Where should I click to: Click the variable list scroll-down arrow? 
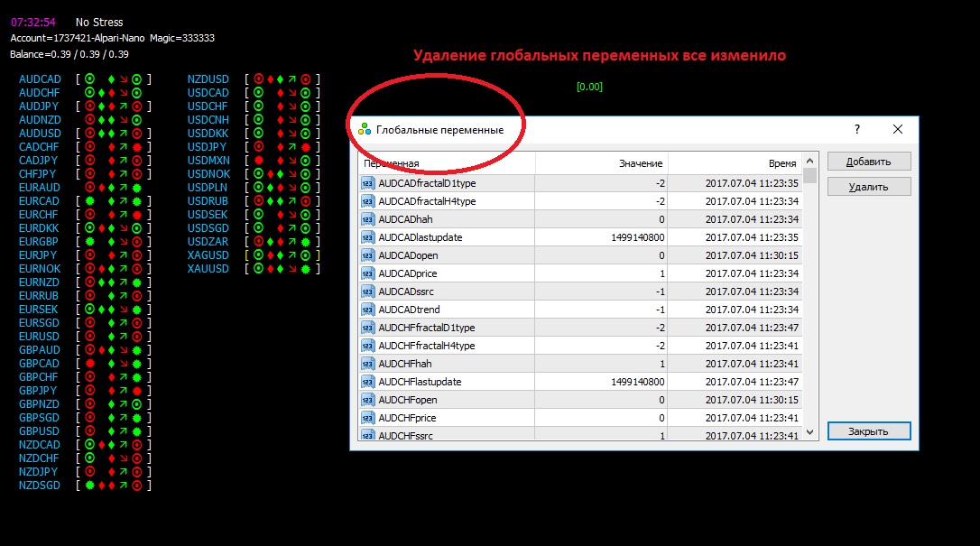tap(810, 431)
